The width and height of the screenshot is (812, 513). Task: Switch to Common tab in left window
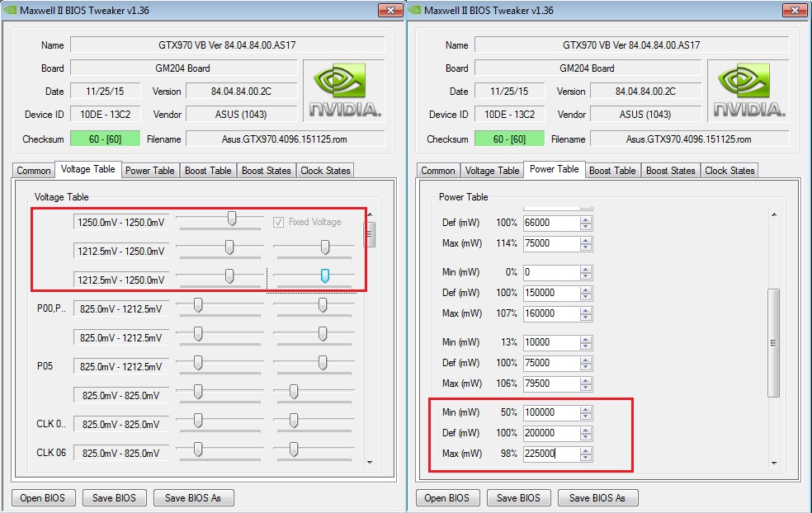pyautogui.click(x=34, y=170)
